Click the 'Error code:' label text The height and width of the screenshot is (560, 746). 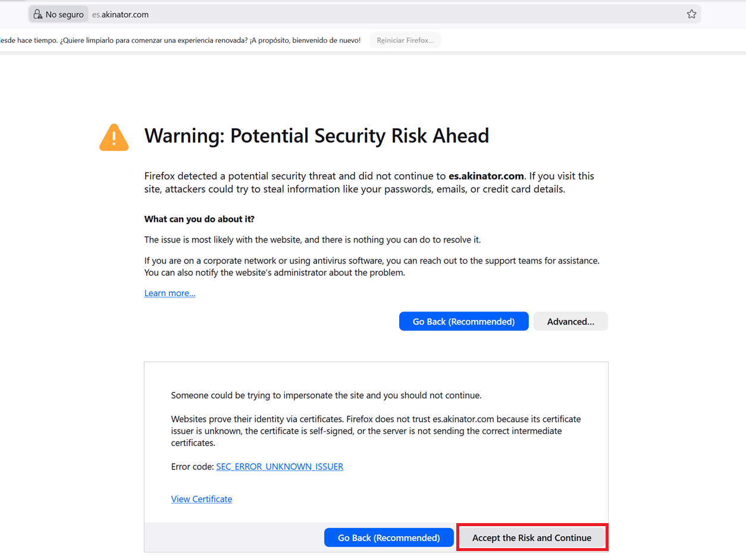[x=192, y=467]
